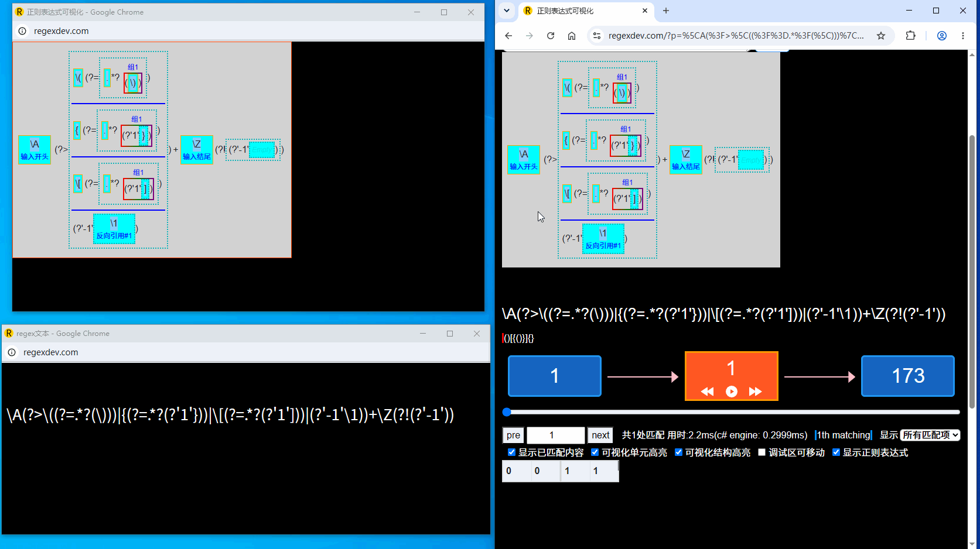The width and height of the screenshot is (980, 549).
Task: Click the rewind playback icon
Action: tap(708, 392)
